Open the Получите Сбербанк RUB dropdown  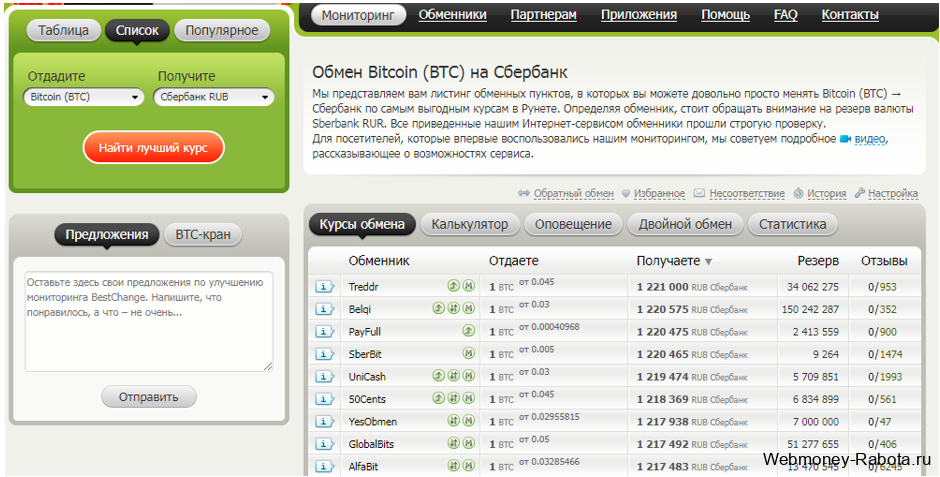click(x=213, y=97)
